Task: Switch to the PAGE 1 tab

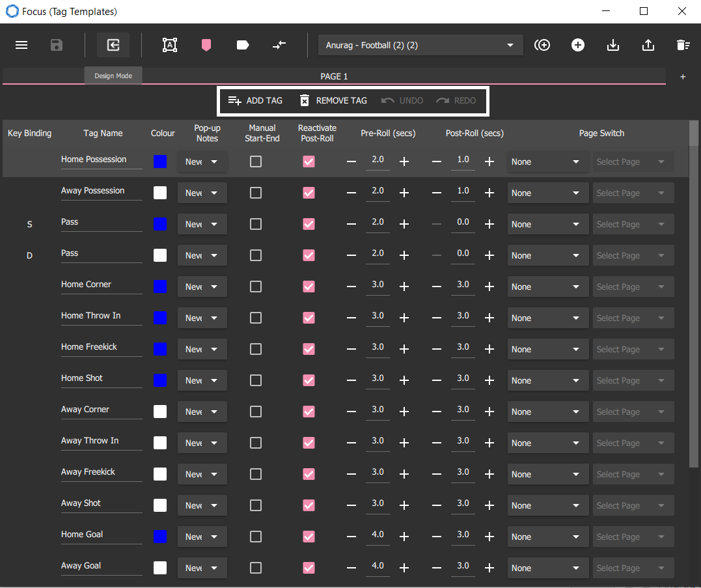Action: point(334,76)
